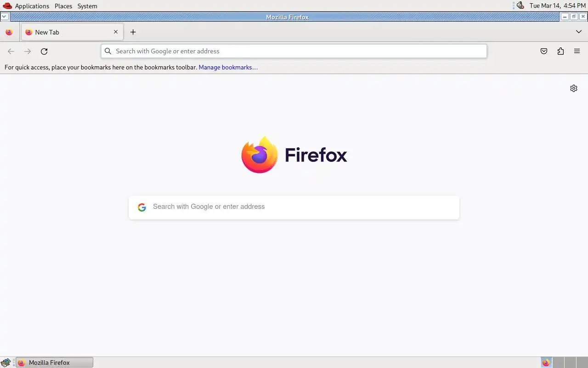
Task: Open the clock showing Tue Mar 14
Action: pyautogui.click(x=558, y=6)
